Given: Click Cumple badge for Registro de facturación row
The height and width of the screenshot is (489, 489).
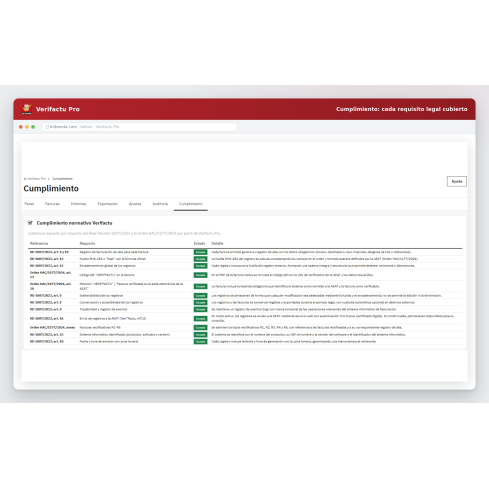Looking at the screenshot, I should 200,252.
